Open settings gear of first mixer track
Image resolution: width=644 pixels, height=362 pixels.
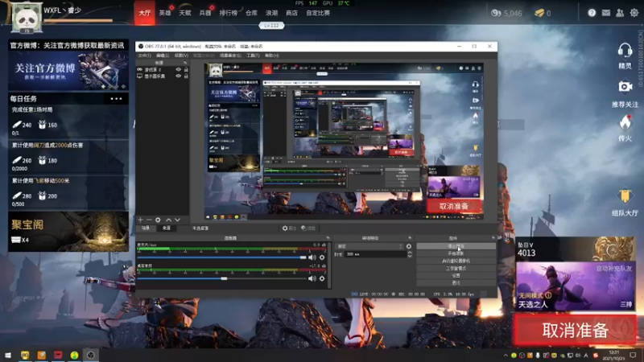click(x=322, y=257)
